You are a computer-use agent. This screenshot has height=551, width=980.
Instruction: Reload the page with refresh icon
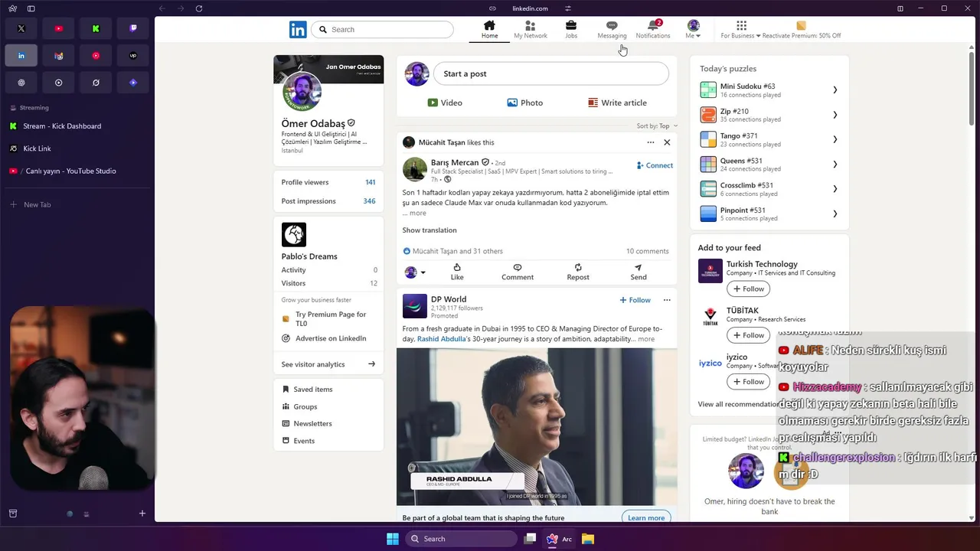[199, 8]
